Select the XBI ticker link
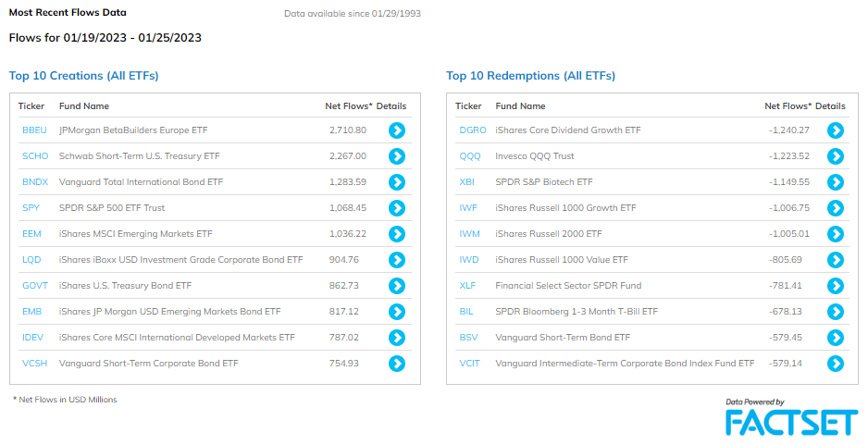 [x=466, y=182]
